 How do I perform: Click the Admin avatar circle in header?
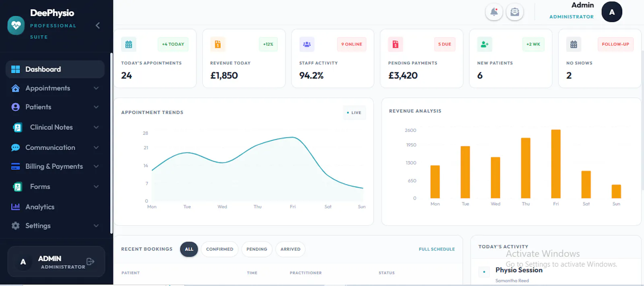612,12
